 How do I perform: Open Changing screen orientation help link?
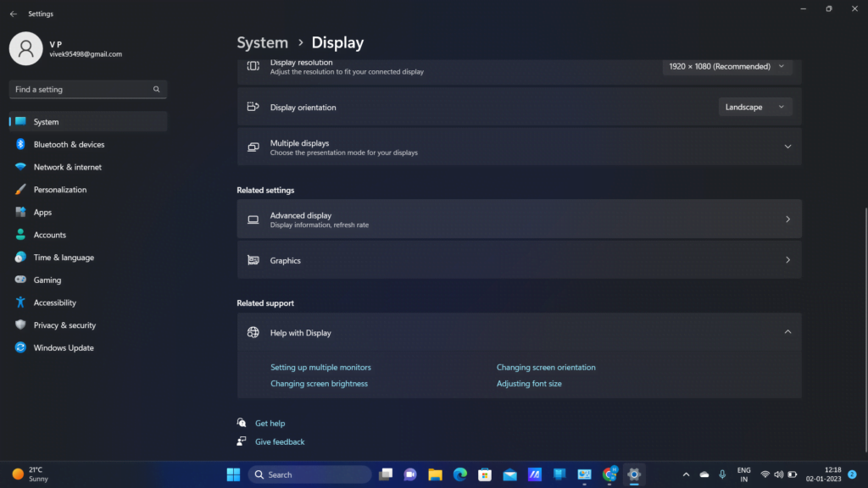click(546, 368)
